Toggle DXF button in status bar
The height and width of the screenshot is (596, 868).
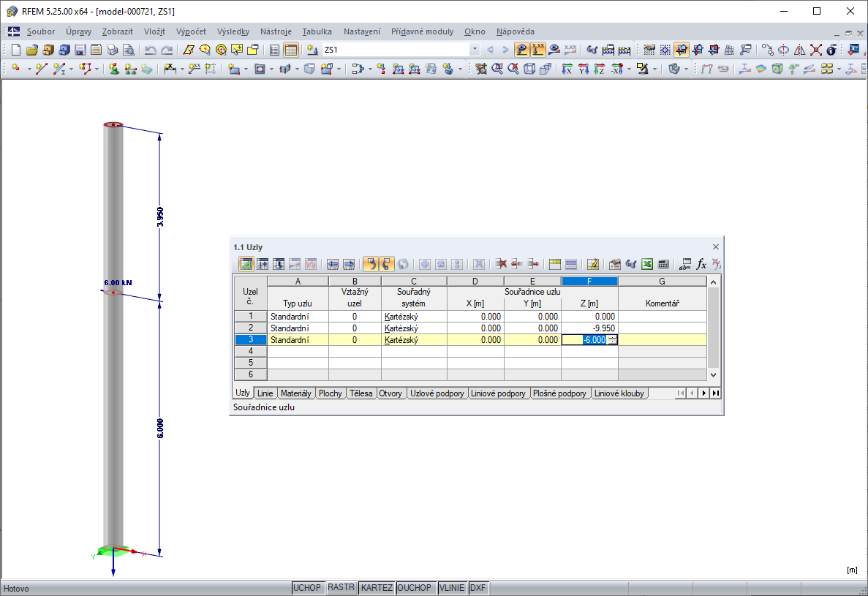[x=478, y=588]
